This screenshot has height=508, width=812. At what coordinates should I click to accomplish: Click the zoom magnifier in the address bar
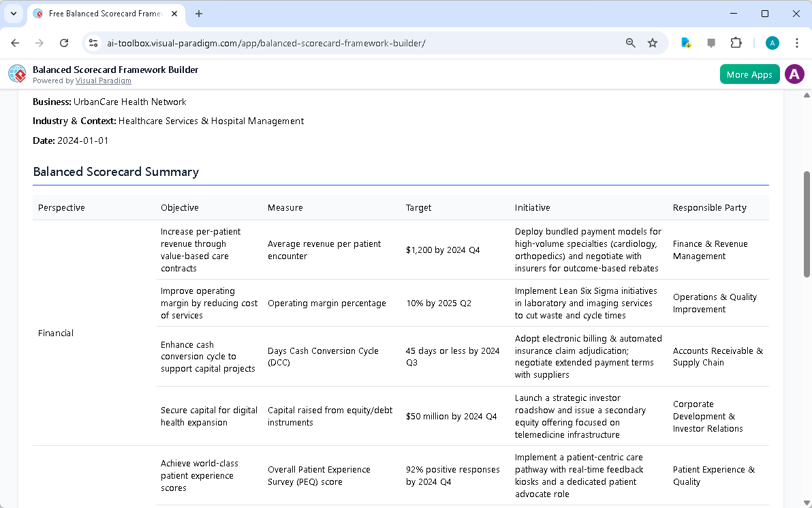[x=630, y=42]
